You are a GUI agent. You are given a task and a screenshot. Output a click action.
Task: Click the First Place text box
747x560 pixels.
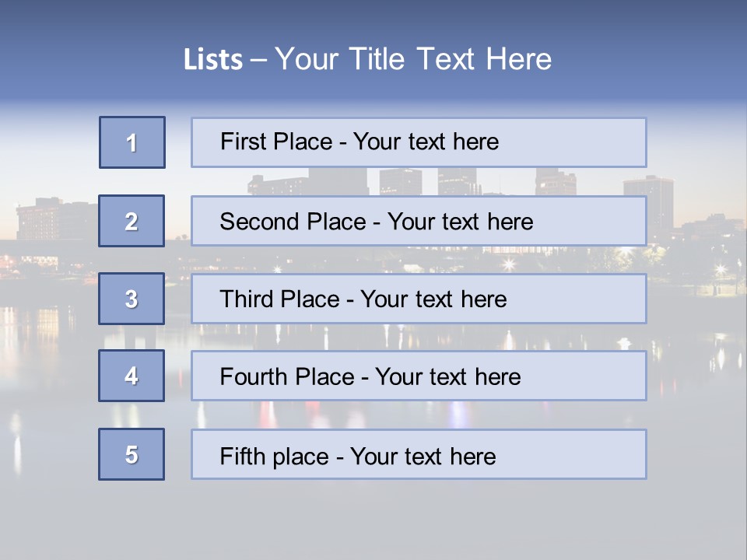pos(419,142)
